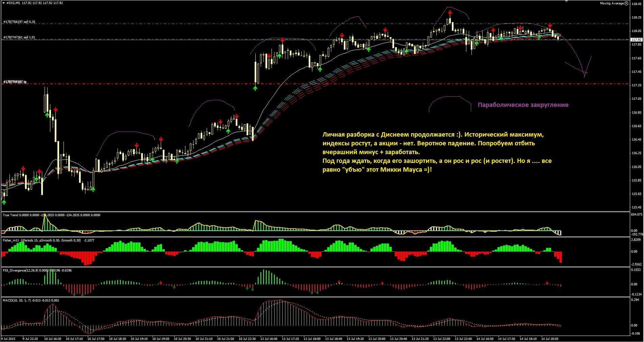Screen dimensions: 644x342
Task: Select order label #1787766197 sell 0.20
Action: click(19, 22)
